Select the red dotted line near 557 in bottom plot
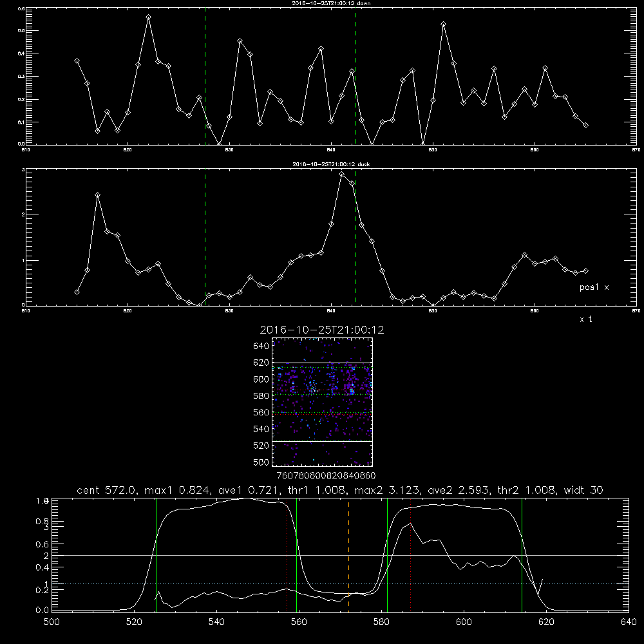The image size is (644, 644). click(x=287, y=554)
